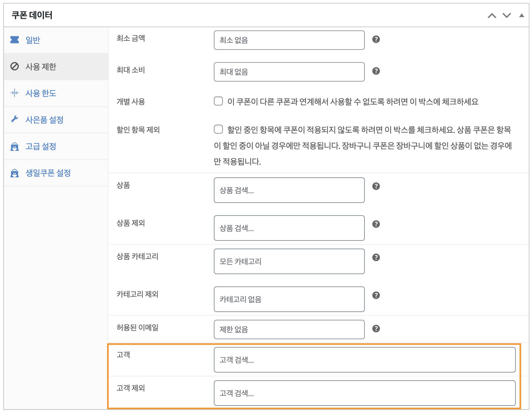Image resolution: width=532 pixels, height=413 pixels.
Task: Click the 고급 설정 shopping bag icon
Action: click(x=15, y=146)
